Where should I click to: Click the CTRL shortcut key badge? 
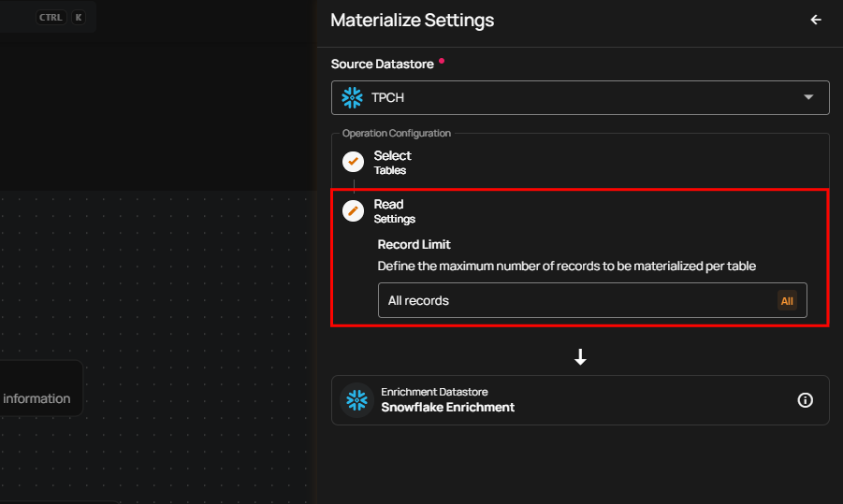point(51,17)
